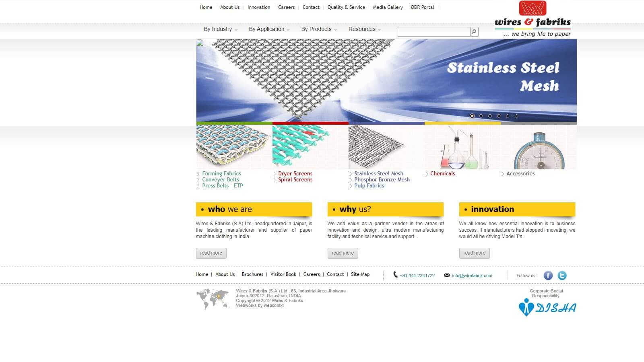Image resolution: width=644 pixels, height=362 pixels.
Task: Expand the By Industry dropdown menu
Action: [x=220, y=29]
